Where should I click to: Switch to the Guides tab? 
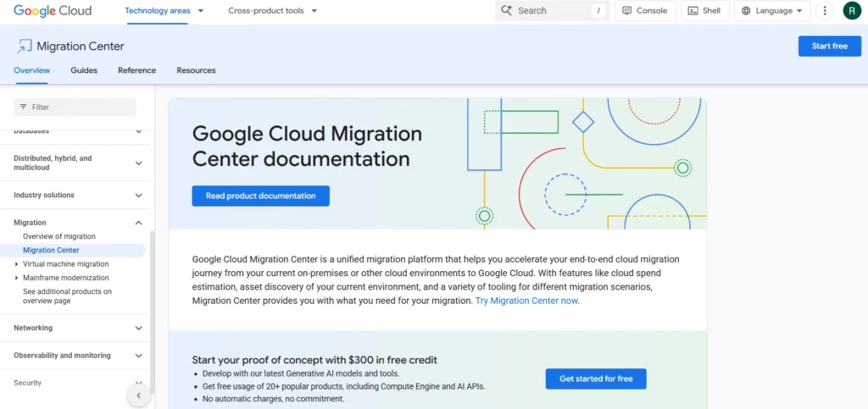84,70
